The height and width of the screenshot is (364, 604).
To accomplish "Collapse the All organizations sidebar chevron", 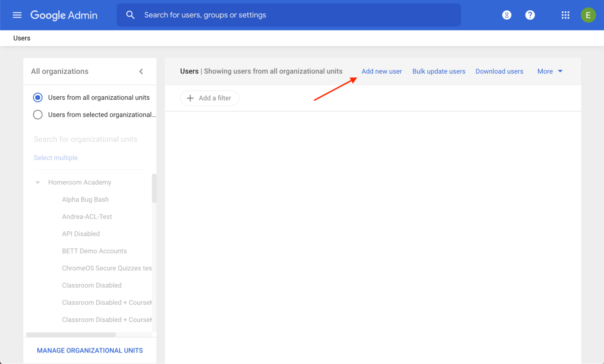I will coord(141,71).
